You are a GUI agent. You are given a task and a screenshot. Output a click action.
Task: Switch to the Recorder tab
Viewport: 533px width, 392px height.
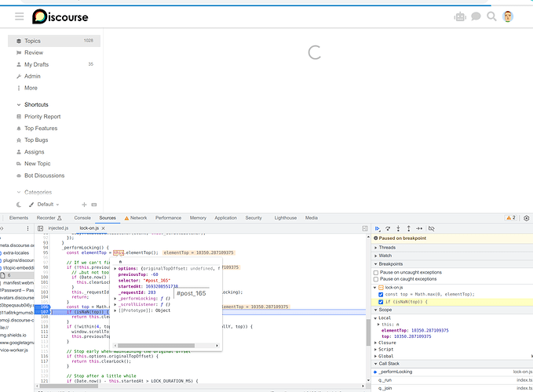pos(49,218)
